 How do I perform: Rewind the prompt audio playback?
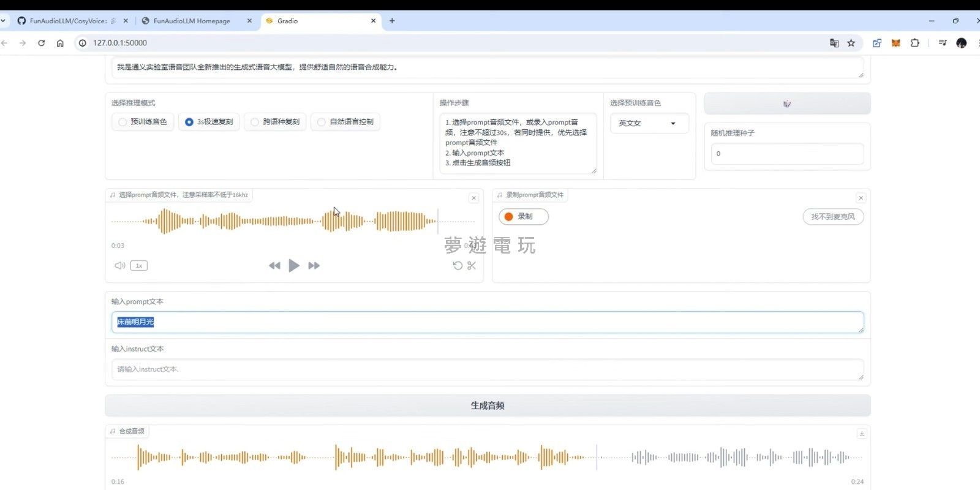[x=274, y=265]
